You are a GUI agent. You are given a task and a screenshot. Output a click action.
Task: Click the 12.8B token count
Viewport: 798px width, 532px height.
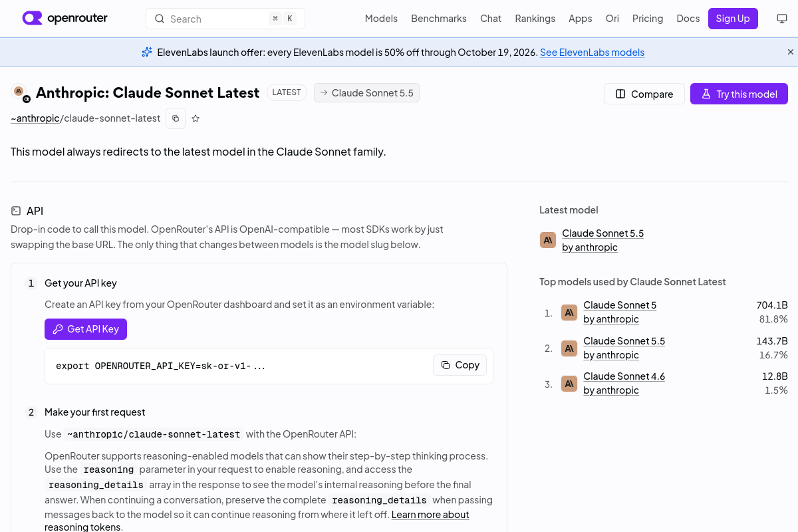[775, 376]
